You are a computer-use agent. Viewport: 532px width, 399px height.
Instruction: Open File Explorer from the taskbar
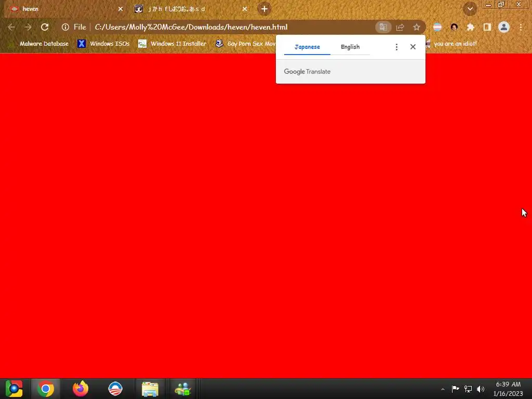coord(150,389)
